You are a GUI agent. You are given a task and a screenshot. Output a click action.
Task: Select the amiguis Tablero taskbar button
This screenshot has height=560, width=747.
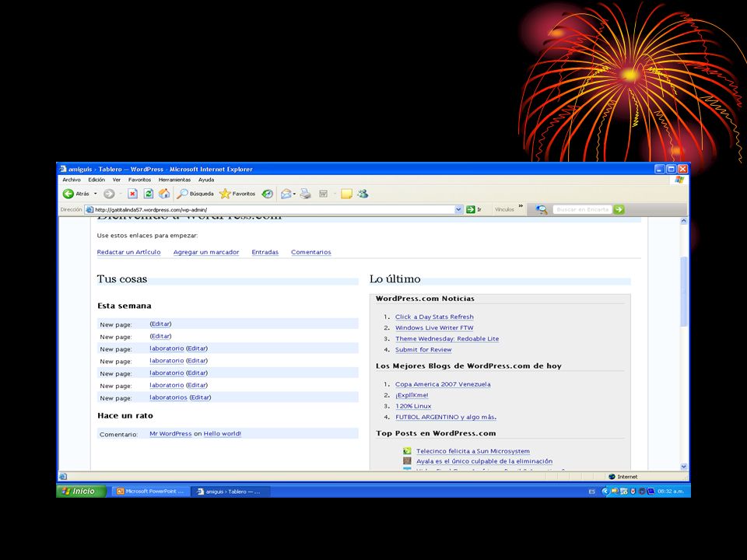(x=230, y=492)
